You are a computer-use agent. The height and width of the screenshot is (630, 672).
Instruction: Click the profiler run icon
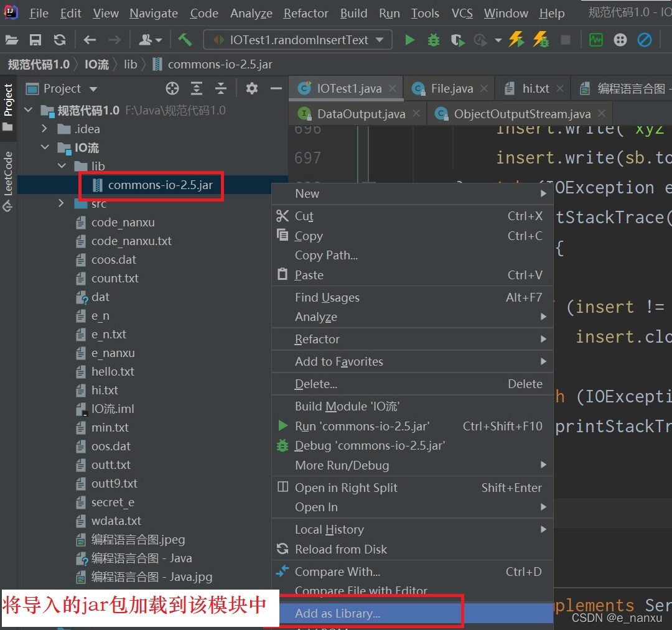[x=480, y=40]
